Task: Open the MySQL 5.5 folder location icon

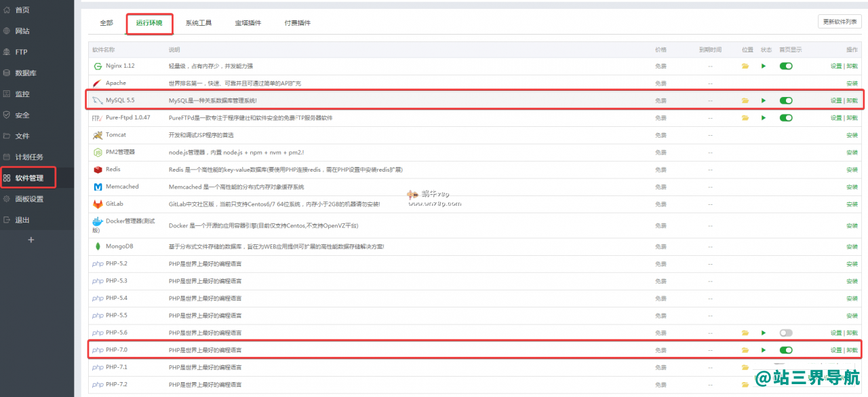Action: click(745, 100)
